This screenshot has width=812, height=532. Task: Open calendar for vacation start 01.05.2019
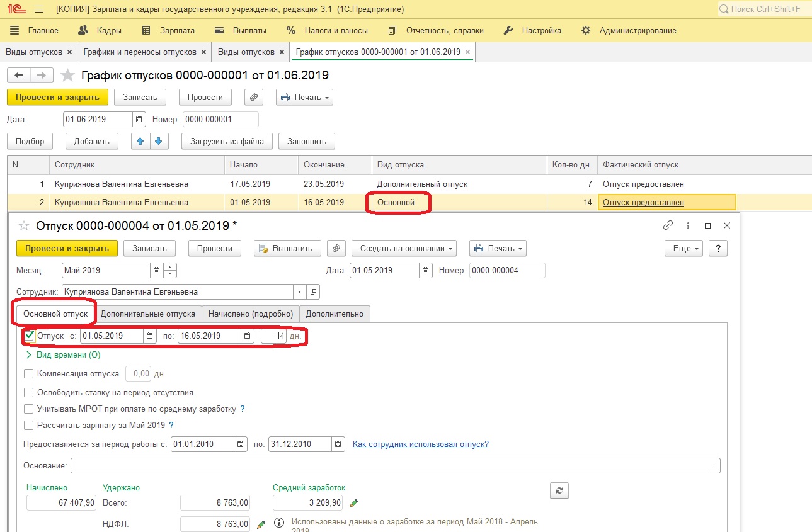coord(150,336)
